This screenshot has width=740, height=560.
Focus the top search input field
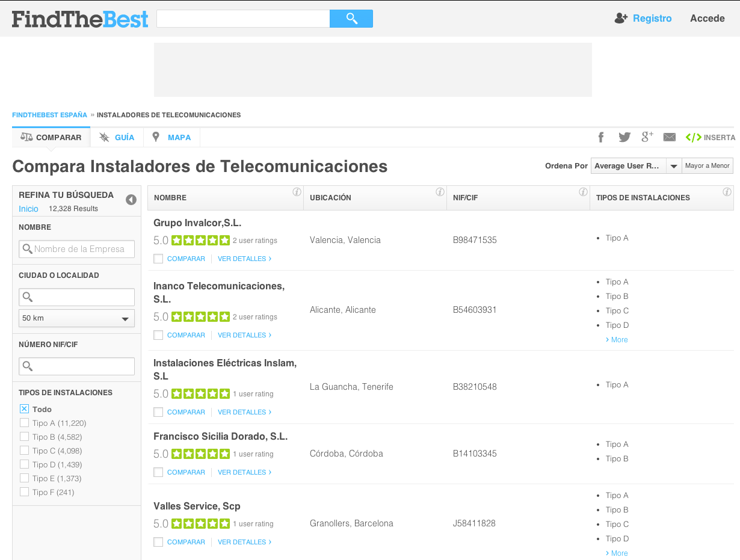point(243,19)
